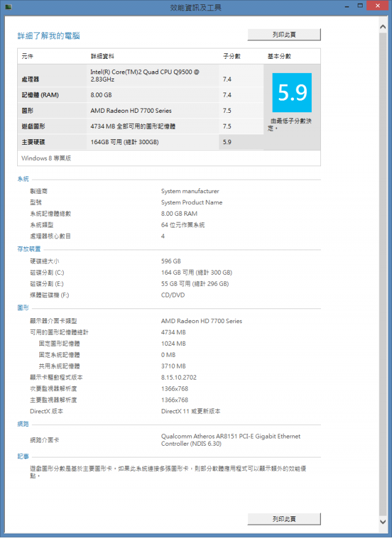The width and height of the screenshot is (392, 539).
Task: Click the 磁碟分割 (C:) label
Action: [x=47, y=273]
